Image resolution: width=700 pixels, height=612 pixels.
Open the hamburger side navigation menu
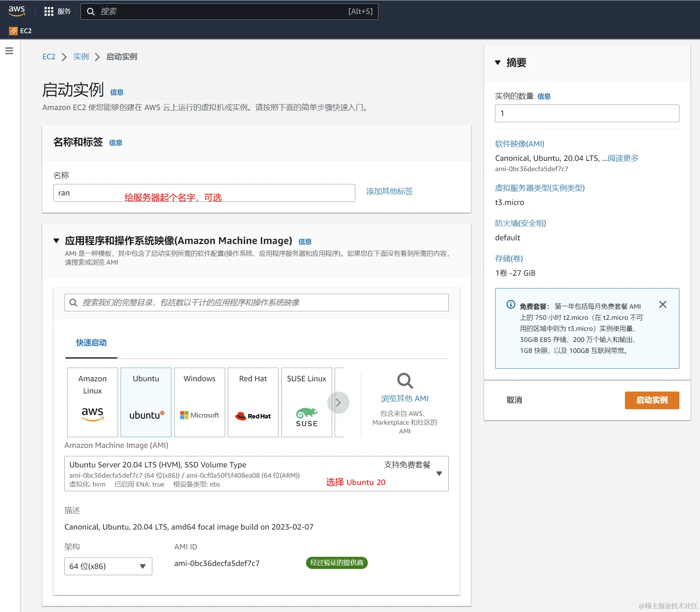[x=9, y=51]
